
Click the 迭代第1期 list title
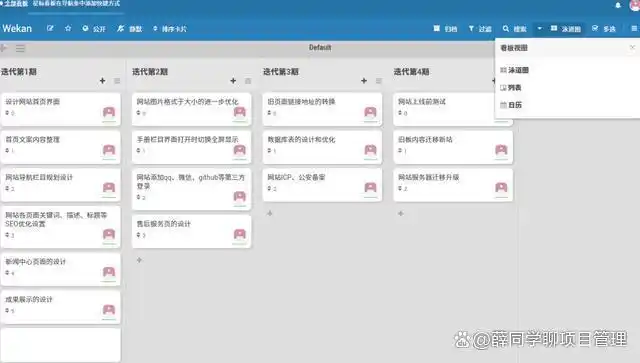[19, 72]
